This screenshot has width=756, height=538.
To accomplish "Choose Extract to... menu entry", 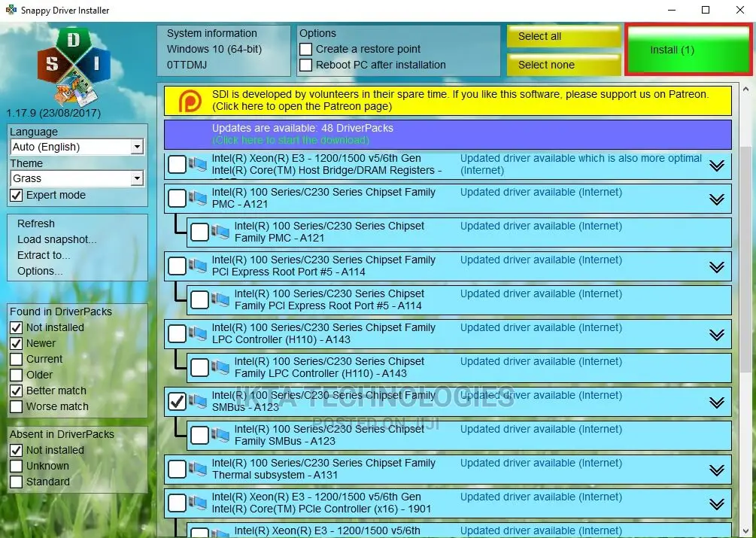I will [44, 255].
